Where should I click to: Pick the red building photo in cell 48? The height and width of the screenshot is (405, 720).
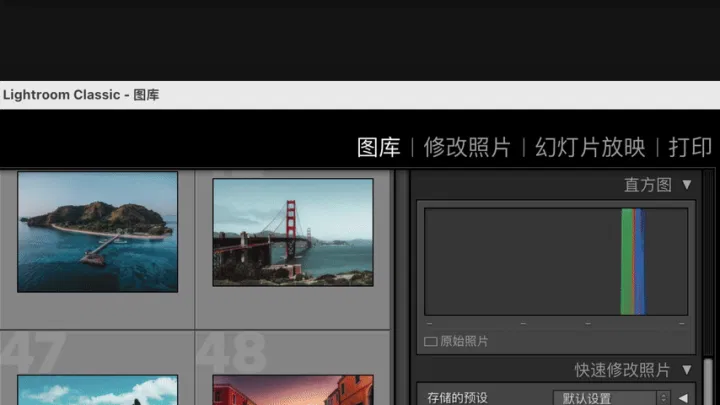point(293,391)
